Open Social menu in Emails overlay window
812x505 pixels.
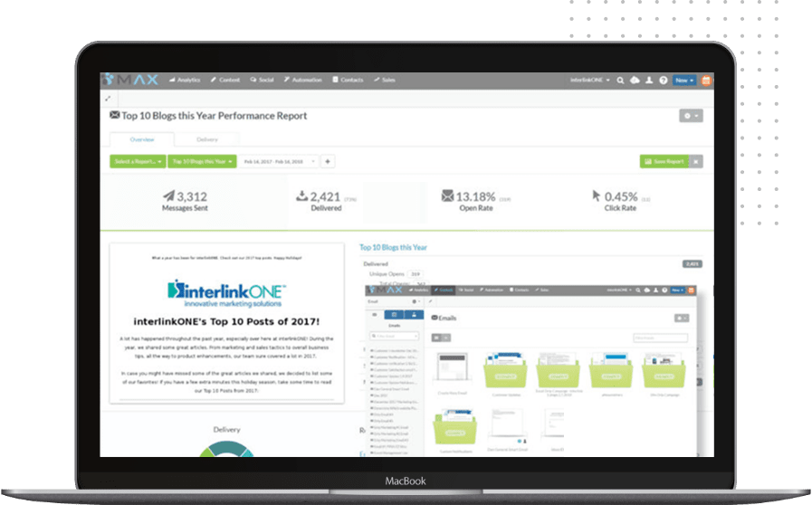[x=466, y=290]
